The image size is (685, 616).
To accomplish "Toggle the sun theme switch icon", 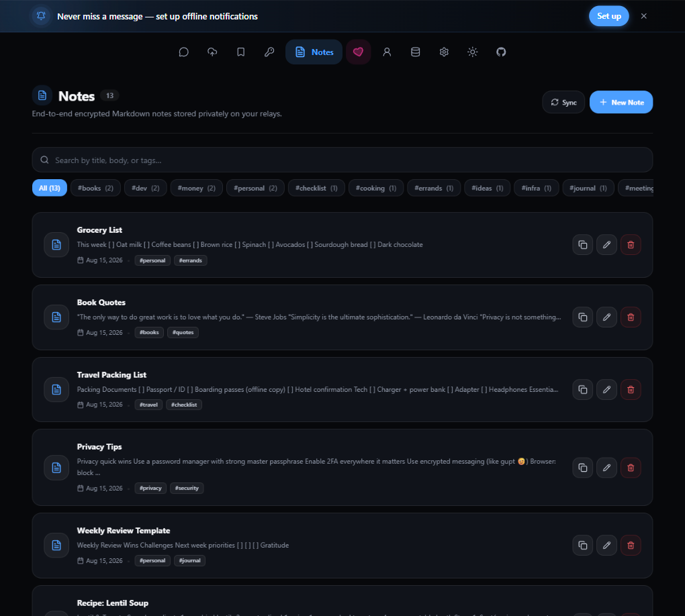I will click(x=472, y=52).
